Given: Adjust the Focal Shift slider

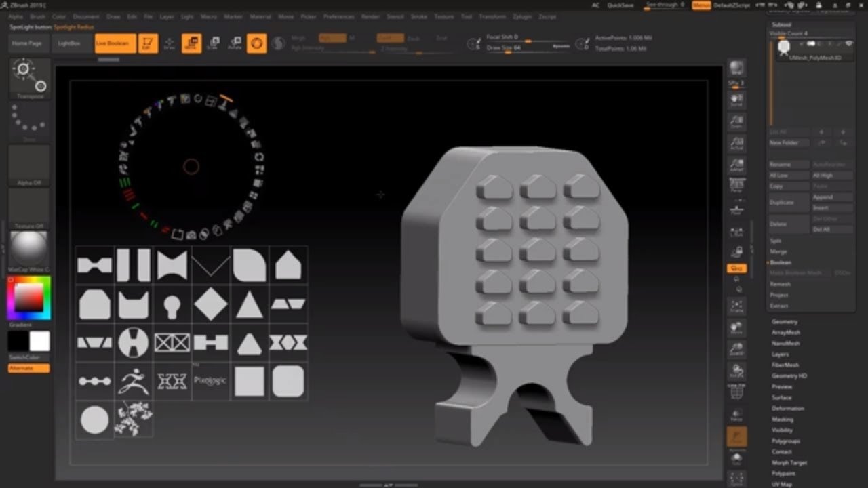Looking at the screenshot, I should pos(528,37).
